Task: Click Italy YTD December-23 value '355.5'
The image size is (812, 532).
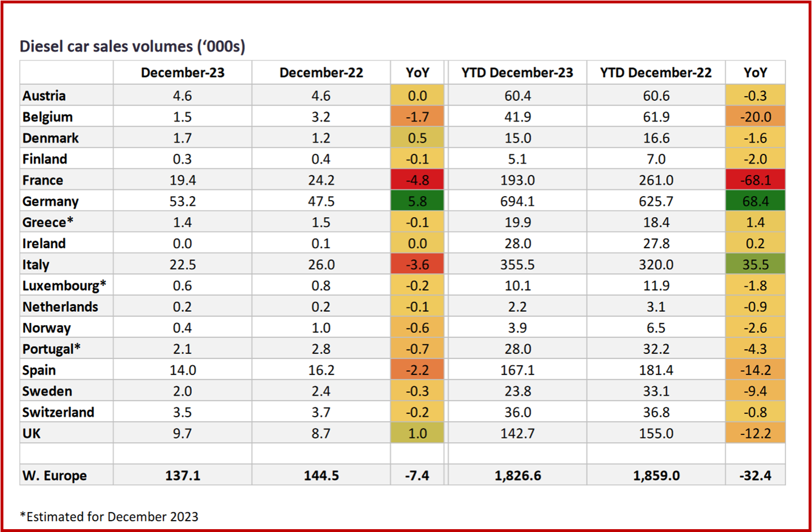Action: coord(517,265)
